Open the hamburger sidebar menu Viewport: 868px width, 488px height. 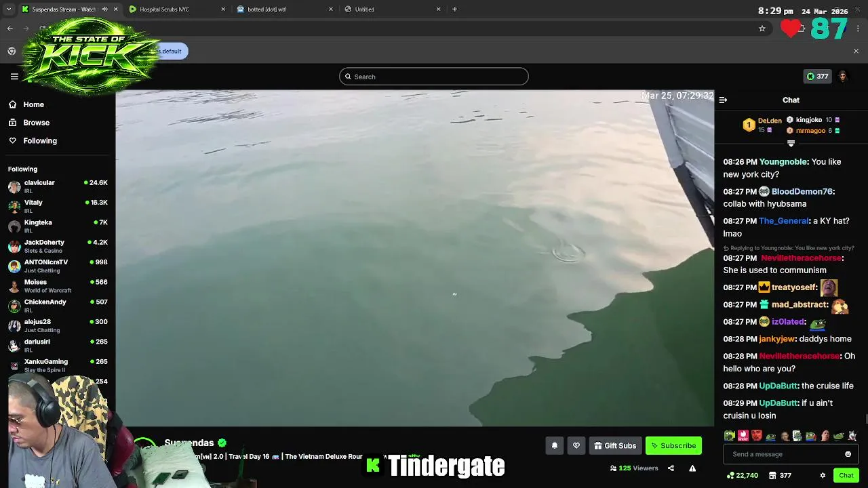(14, 77)
